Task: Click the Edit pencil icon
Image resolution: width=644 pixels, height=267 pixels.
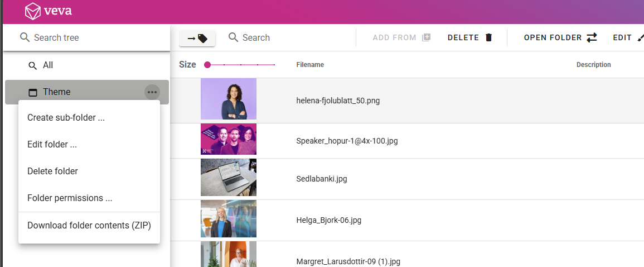Action: click(x=640, y=37)
